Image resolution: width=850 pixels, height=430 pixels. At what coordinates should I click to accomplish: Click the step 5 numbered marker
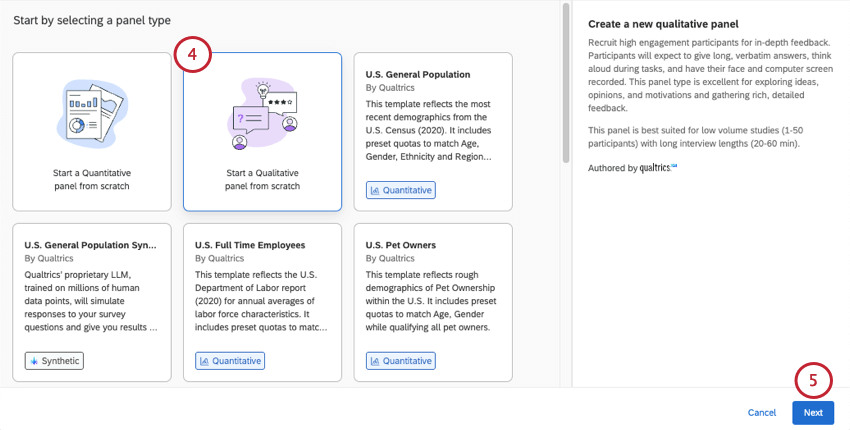813,380
